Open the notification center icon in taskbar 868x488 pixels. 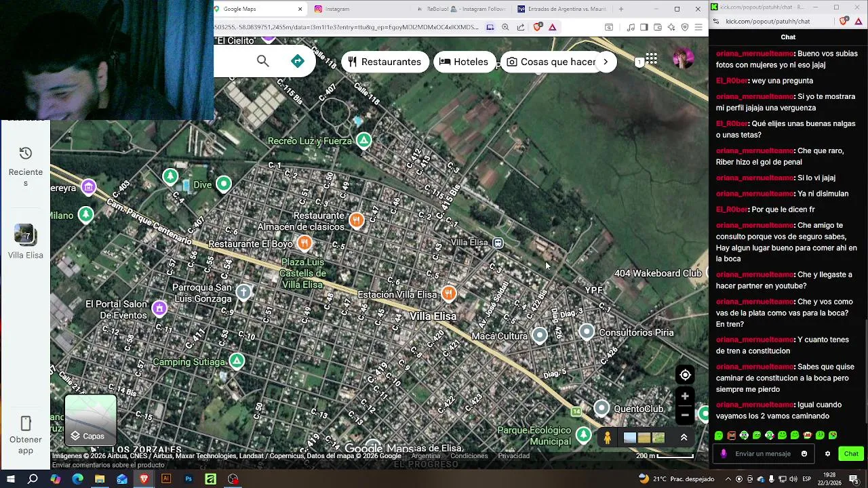pyautogui.click(x=854, y=479)
